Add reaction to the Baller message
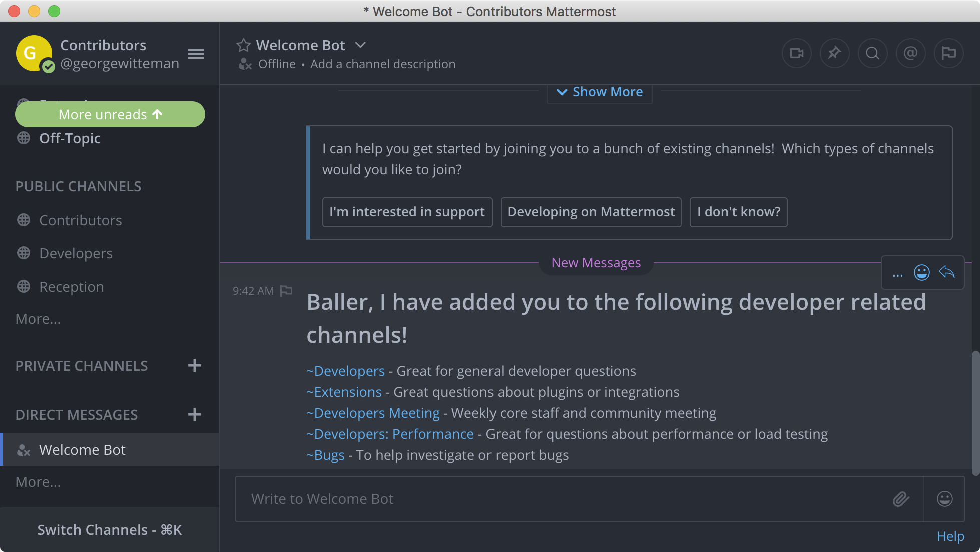 point(921,272)
